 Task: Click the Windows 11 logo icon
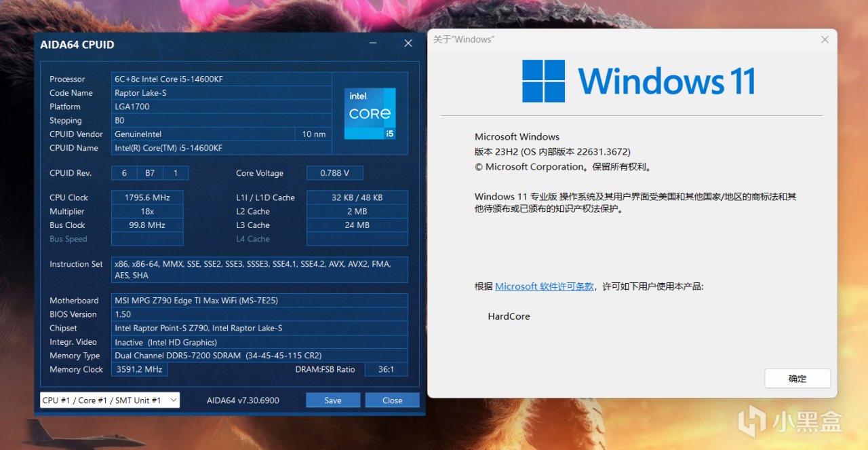[544, 81]
